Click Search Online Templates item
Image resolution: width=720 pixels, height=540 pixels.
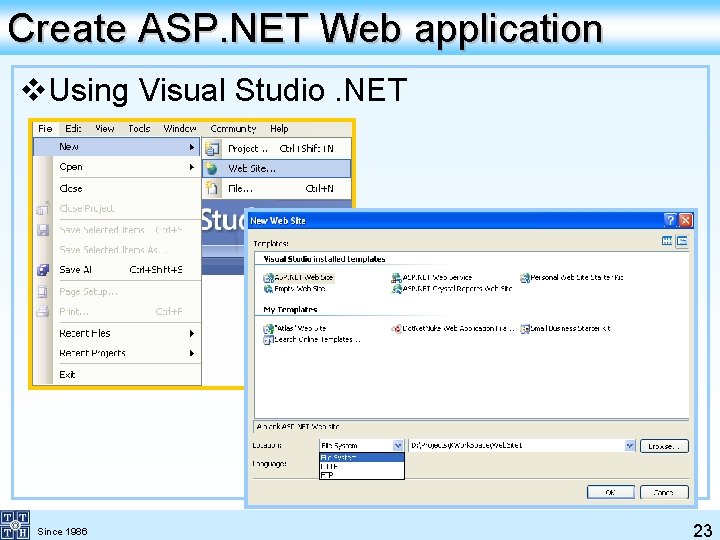[x=312, y=340]
